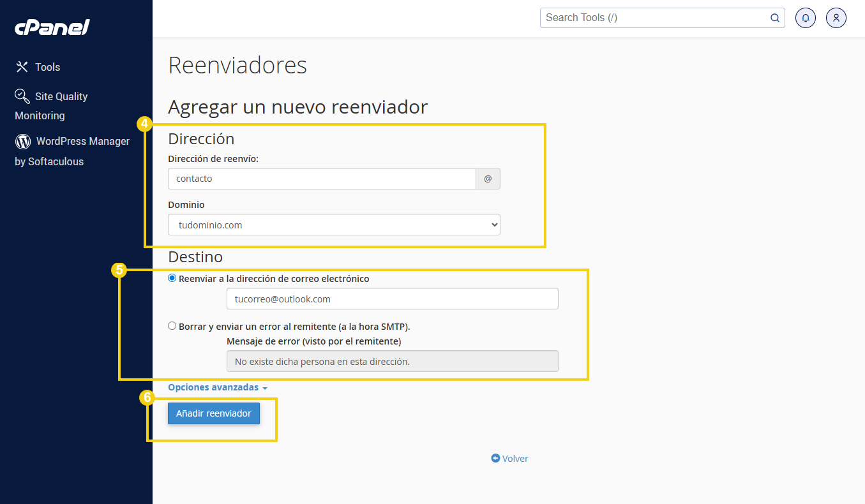The height and width of the screenshot is (504, 865).
Task: Click the Site Quality Monitoring icon
Action: click(22, 96)
